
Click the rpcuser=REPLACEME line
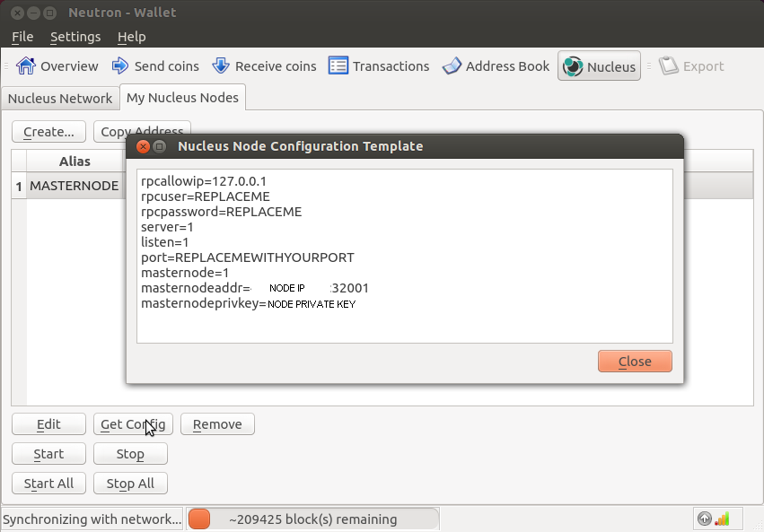pos(205,196)
